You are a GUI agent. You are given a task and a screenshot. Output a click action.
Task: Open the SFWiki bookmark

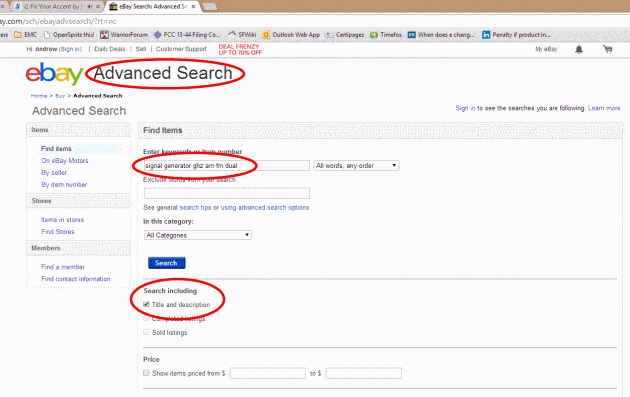pos(242,35)
